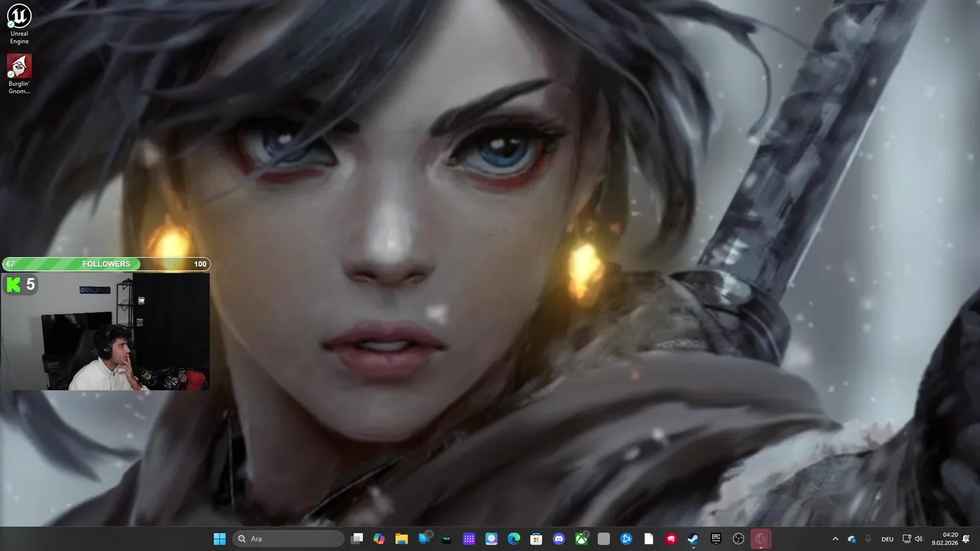
Task: Open the blue taskbar app with notification badge
Action: click(x=424, y=539)
